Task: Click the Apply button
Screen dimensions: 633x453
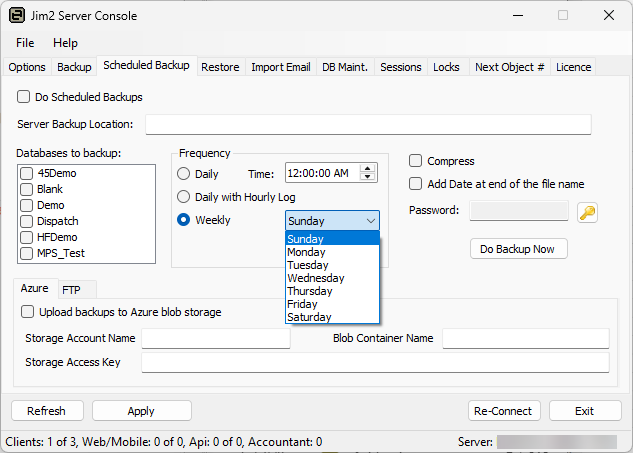Action: click(x=141, y=411)
